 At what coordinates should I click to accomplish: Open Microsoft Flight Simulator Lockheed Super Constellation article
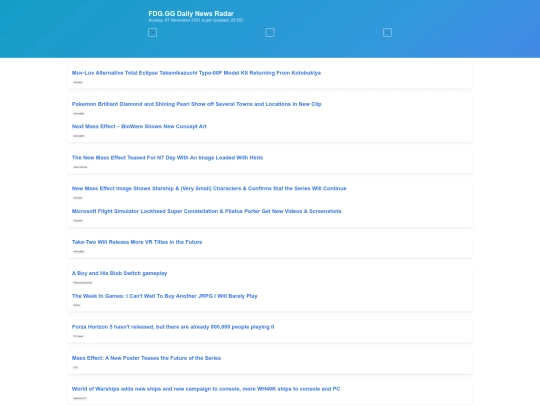pos(207,211)
